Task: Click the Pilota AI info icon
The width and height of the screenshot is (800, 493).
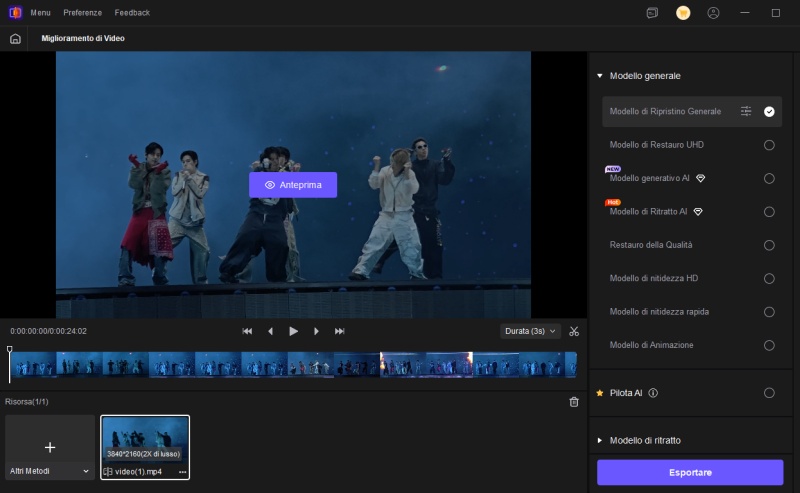Action: [653, 393]
